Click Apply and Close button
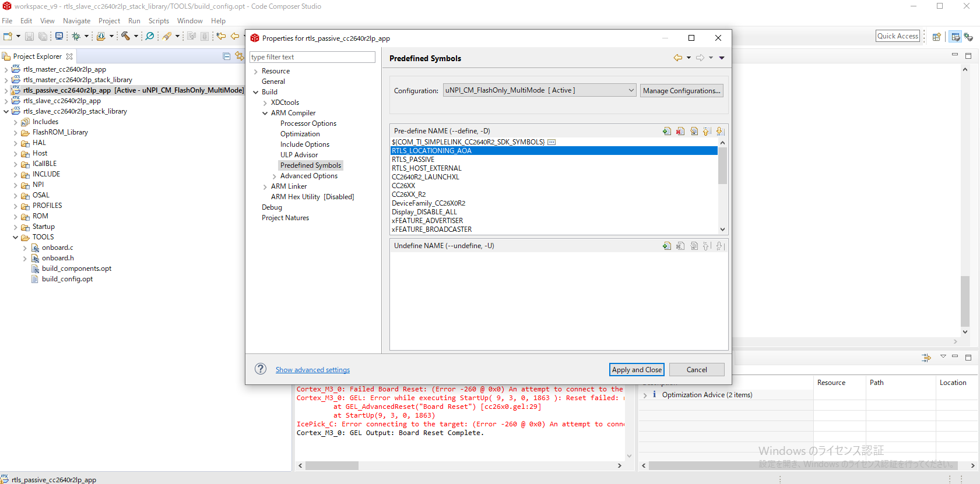The height and width of the screenshot is (484, 980). [x=637, y=369]
